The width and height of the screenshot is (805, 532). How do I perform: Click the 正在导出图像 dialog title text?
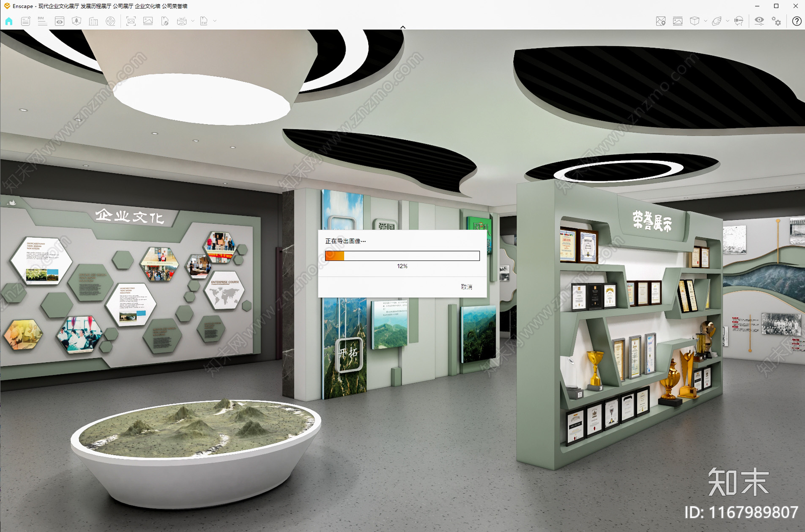tap(345, 241)
